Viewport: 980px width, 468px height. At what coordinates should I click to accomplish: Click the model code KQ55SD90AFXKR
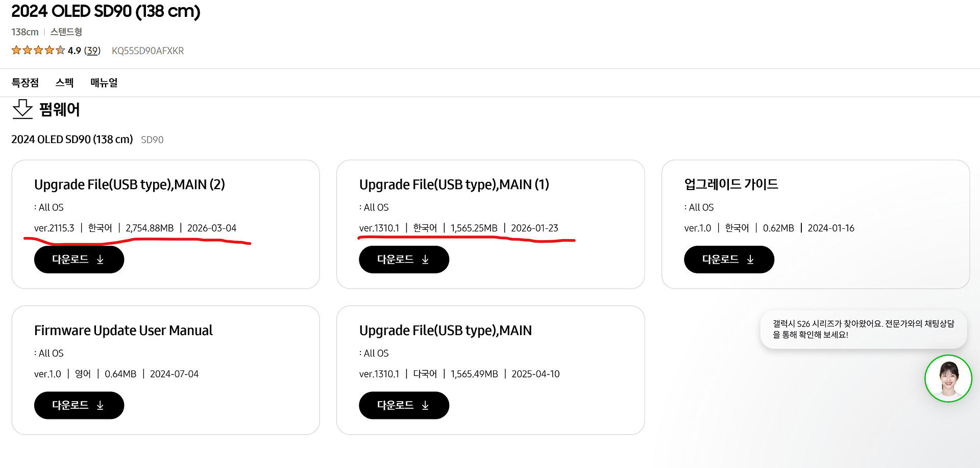[x=148, y=51]
